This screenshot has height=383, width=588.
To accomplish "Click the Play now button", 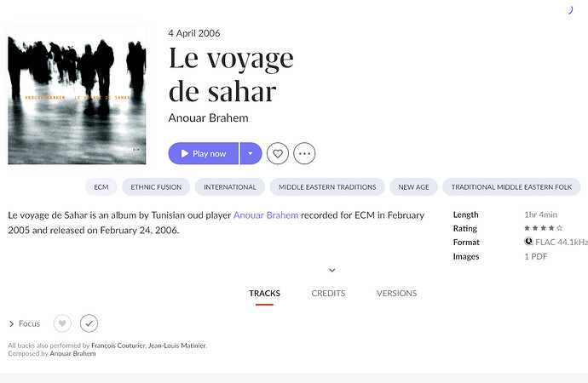I will (204, 153).
